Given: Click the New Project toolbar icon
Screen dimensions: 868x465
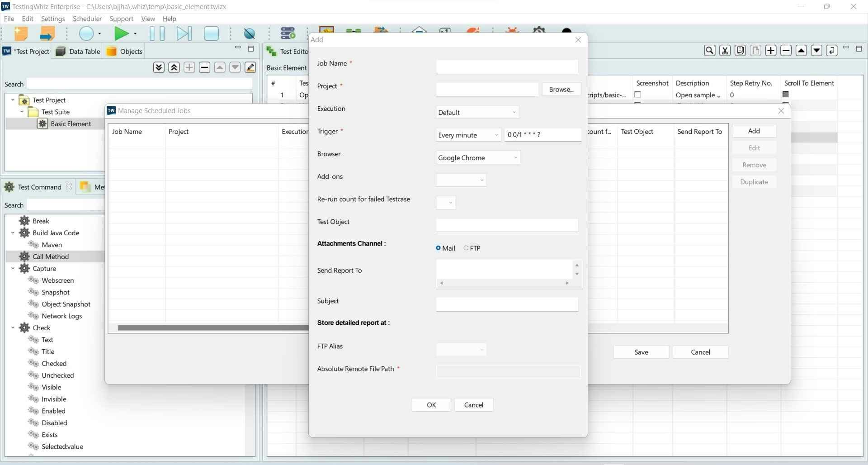Looking at the screenshot, I should coord(21,33).
